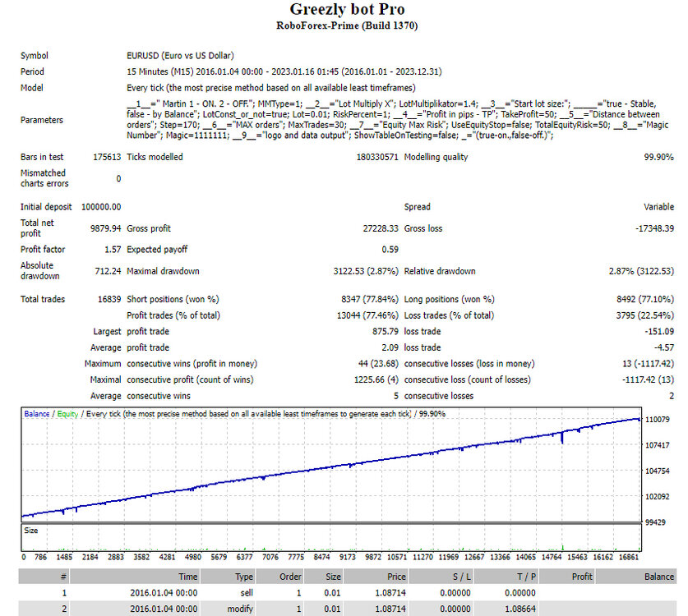
Task: Click the average profit trade value 2.09
Action: tap(390, 347)
